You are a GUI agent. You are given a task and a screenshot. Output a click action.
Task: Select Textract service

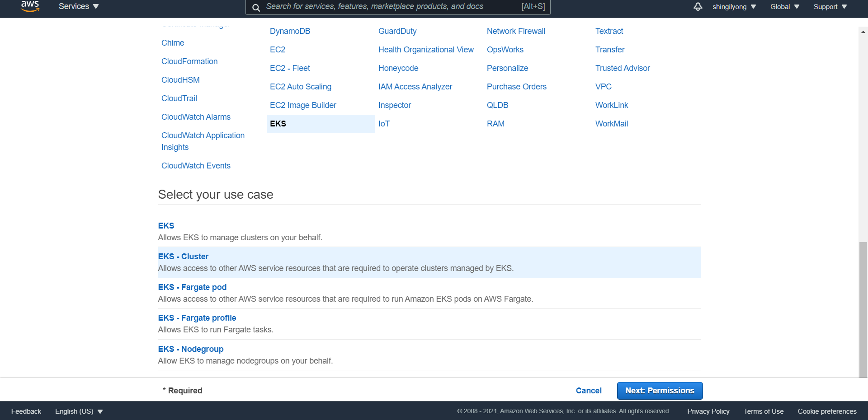click(x=609, y=31)
